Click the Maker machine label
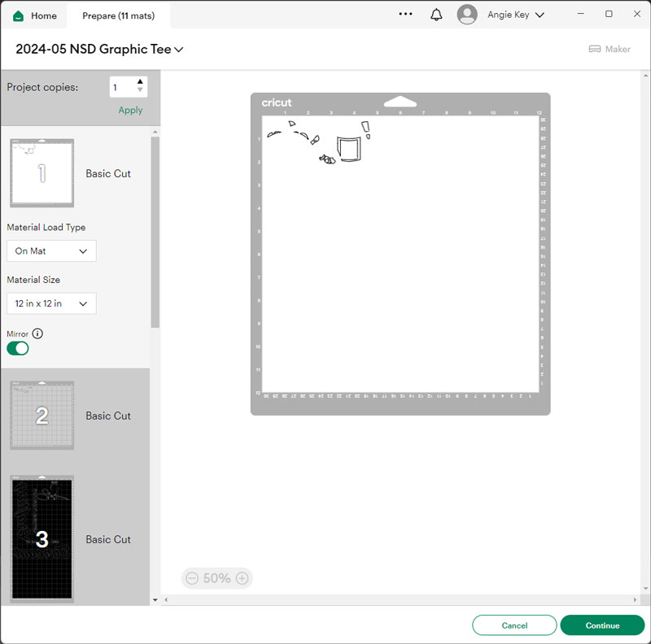Screen dimensions: 651x644 (x=618, y=49)
